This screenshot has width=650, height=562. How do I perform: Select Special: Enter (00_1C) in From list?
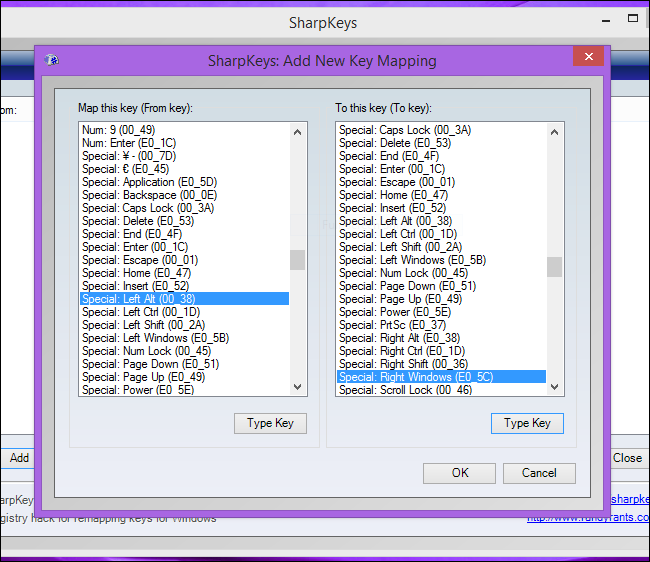pyautogui.click(x=184, y=247)
